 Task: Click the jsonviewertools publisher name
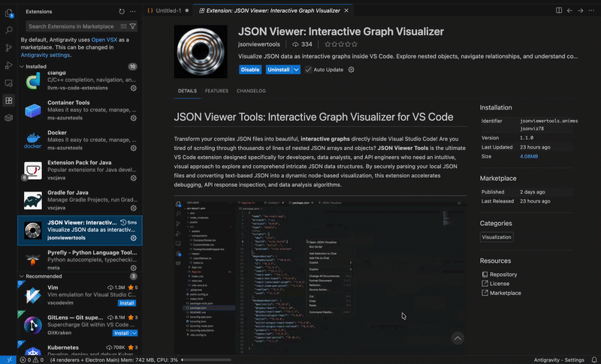(259, 44)
